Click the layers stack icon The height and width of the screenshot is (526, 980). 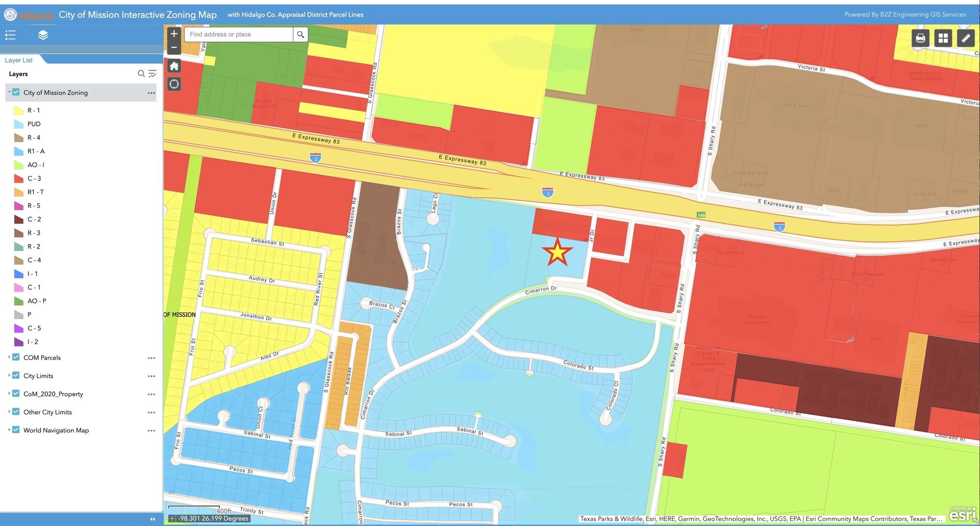[43, 35]
